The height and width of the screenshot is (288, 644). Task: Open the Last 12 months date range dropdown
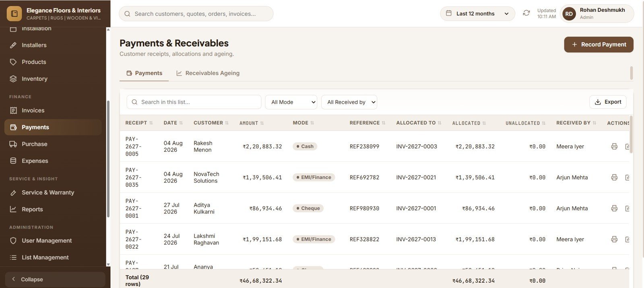pos(477,14)
